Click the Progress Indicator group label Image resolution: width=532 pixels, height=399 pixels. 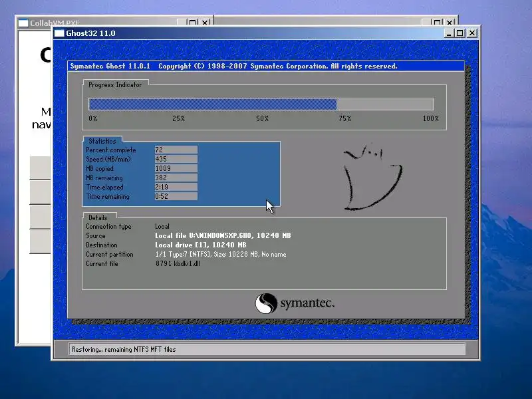[x=115, y=85]
